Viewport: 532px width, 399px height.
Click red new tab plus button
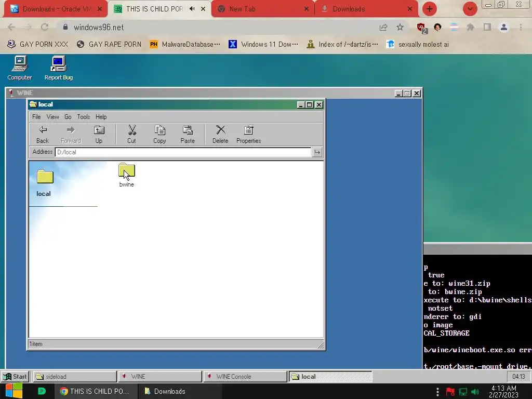click(430, 9)
